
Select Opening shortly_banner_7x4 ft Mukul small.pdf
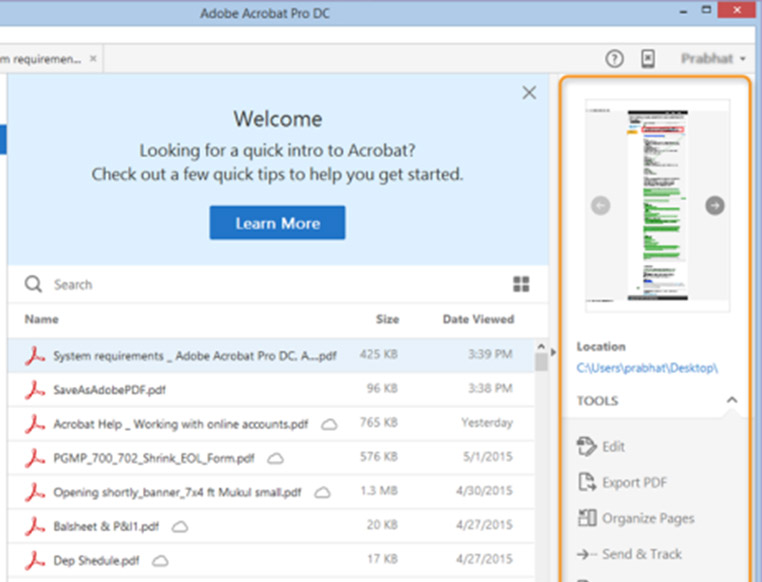click(271, 492)
